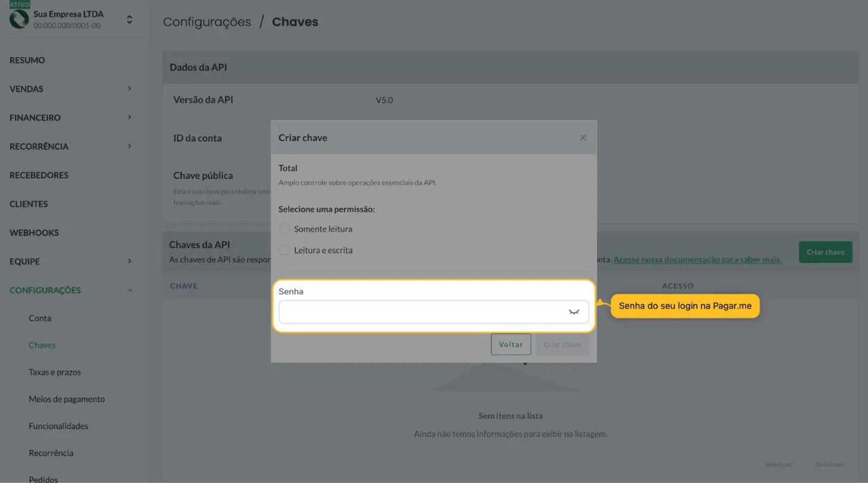Screen dimensions: 868x483
Task: Open Taxas e prazos settings
Action: [x=55, y=372]
